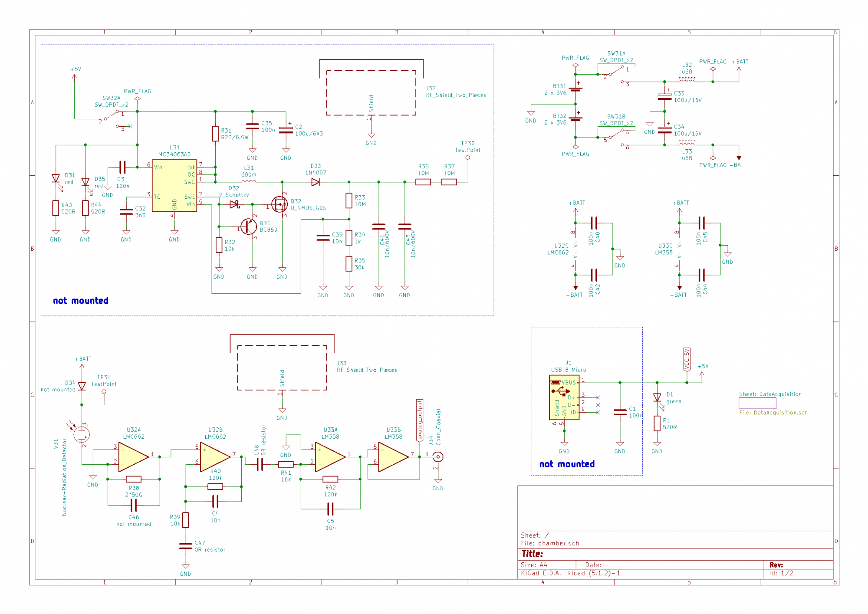
Task: Select the D32 Schottky diode symbol
Action: click(234, 204)
